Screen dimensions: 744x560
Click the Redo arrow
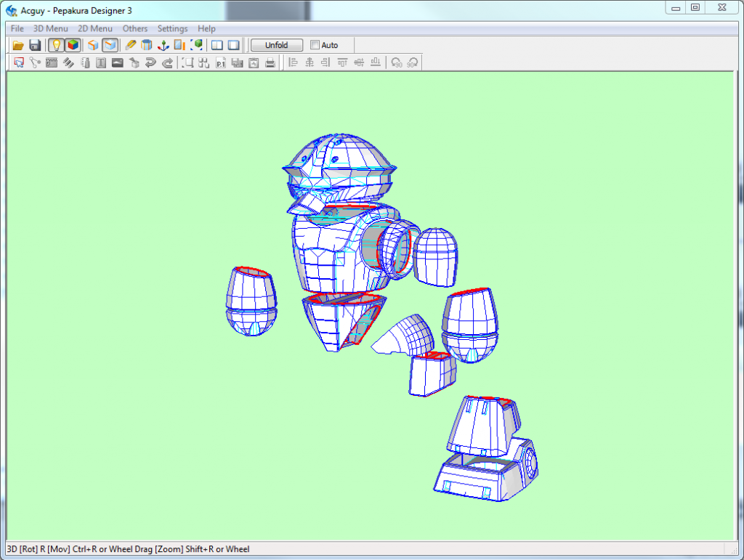[167, 62]
